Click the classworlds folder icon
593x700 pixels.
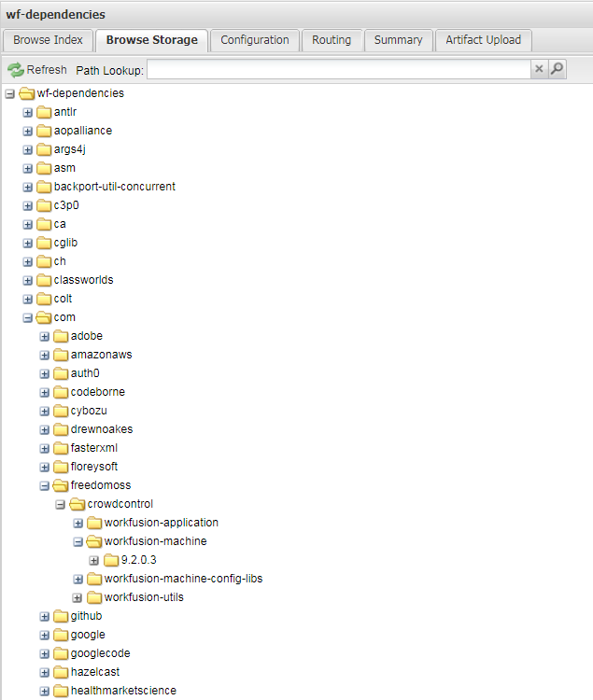[x=44, y=280]
